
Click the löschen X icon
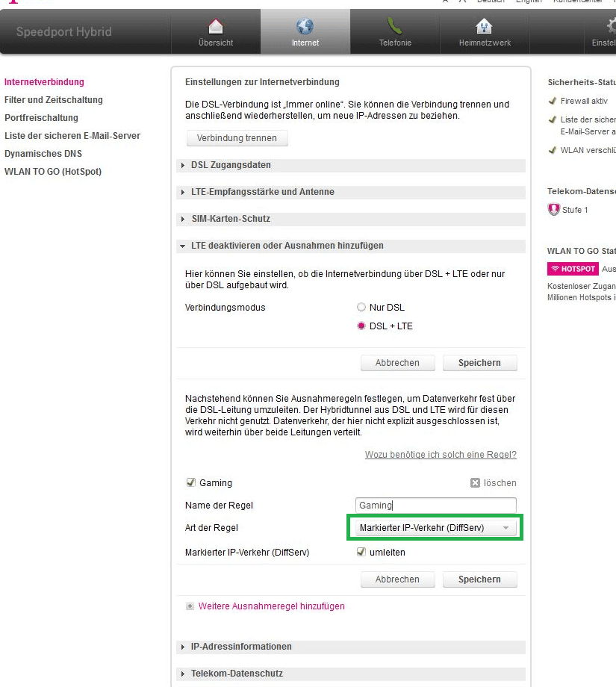475,483
